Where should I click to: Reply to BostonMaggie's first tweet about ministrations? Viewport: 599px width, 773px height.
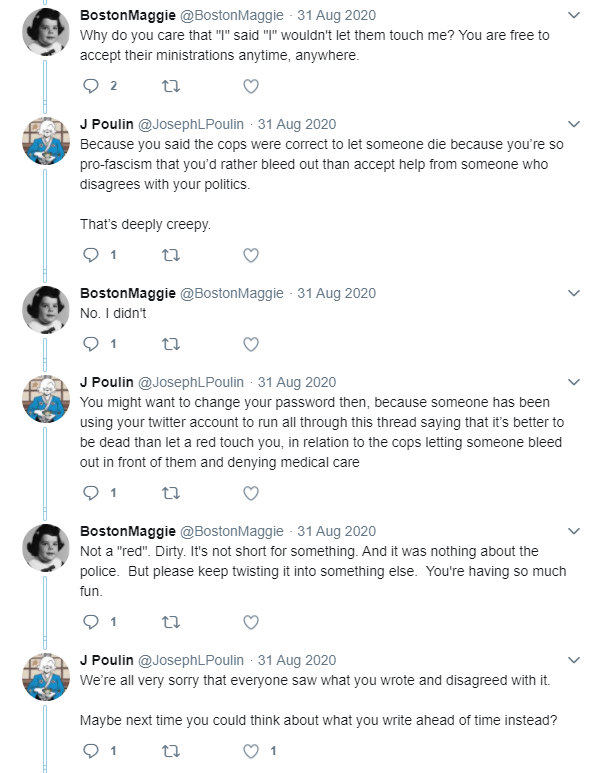(x=91, y=86)
